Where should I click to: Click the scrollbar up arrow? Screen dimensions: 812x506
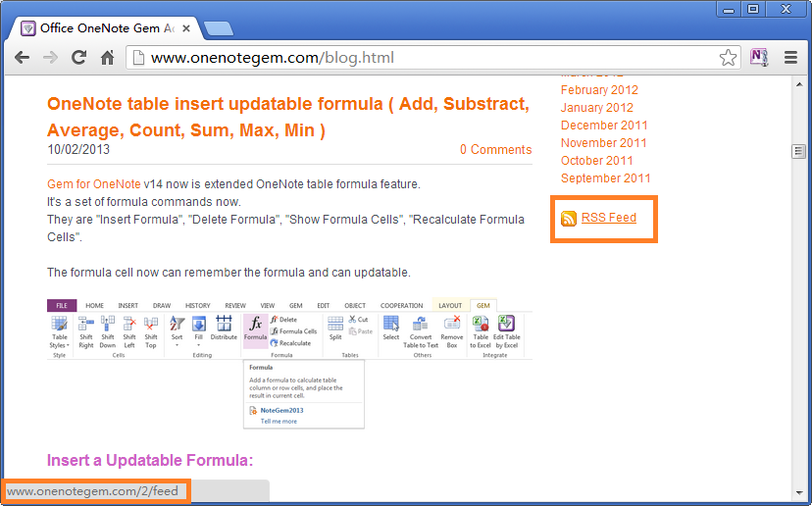coord(798,84)
